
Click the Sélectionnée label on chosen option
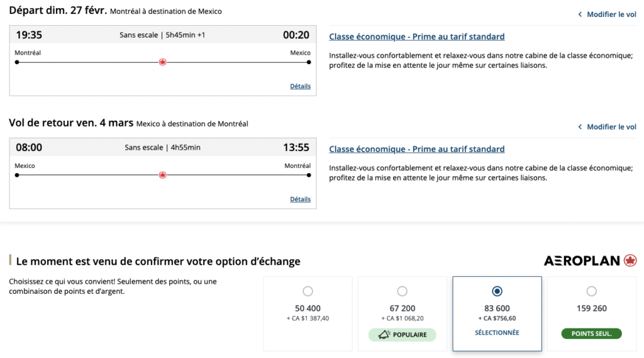tap(497, 333)
